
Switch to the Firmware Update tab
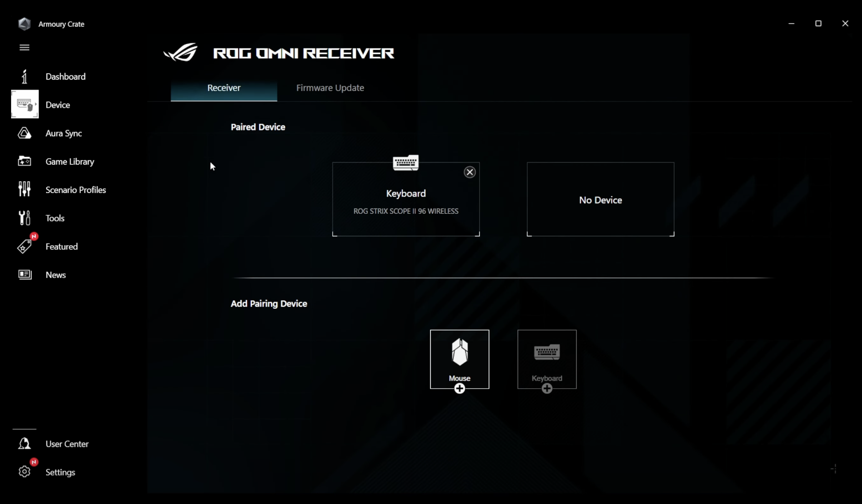click(x=330, y=88)
